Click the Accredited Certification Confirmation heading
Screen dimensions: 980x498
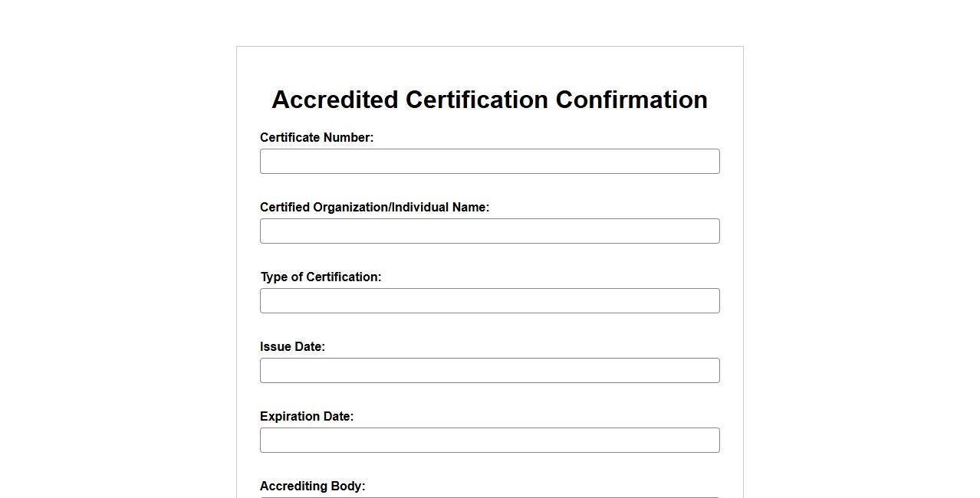[x=489, y=100]
